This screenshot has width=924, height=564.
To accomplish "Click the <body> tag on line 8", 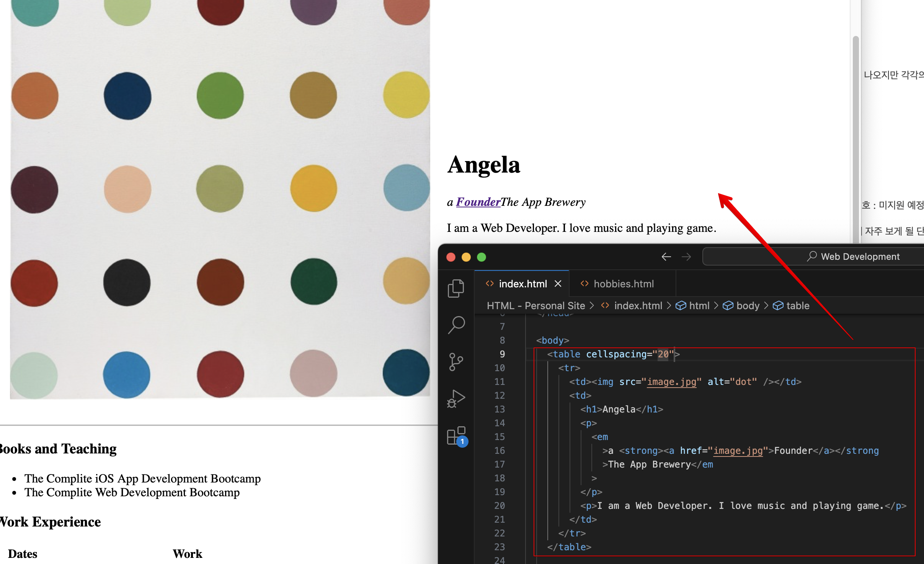I will tap(553, 340).
